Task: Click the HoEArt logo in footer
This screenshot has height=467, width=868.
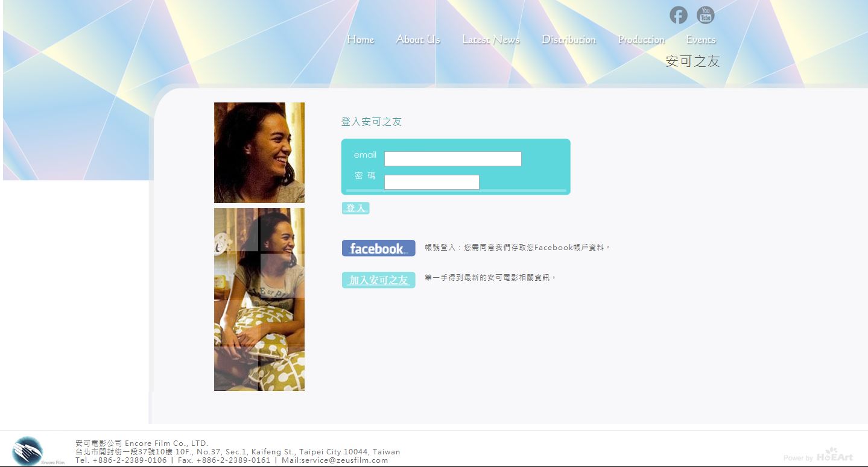Action: point(835,456)
